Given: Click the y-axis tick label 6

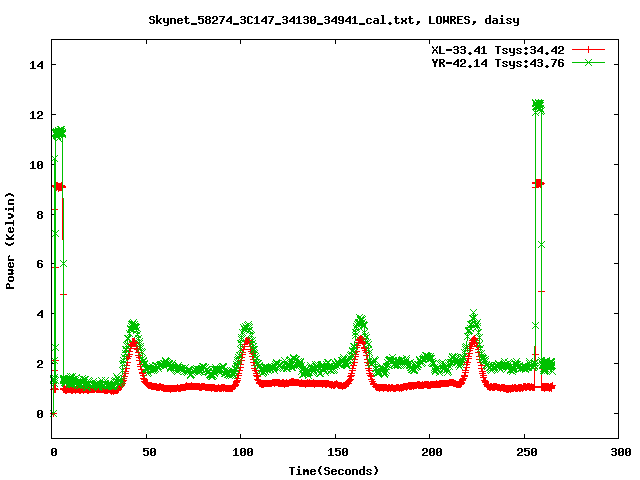Looking at the screenshot, I should (x=40, y=264).
